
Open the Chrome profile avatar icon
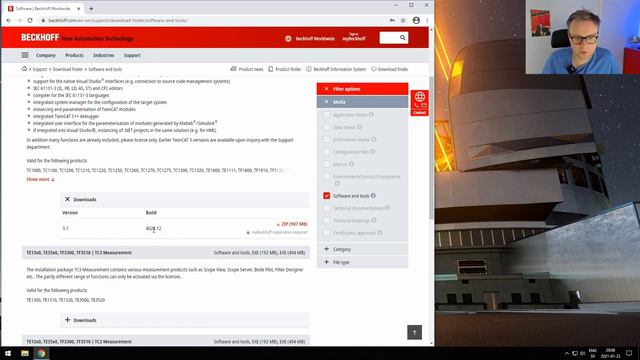coord(416,20)
